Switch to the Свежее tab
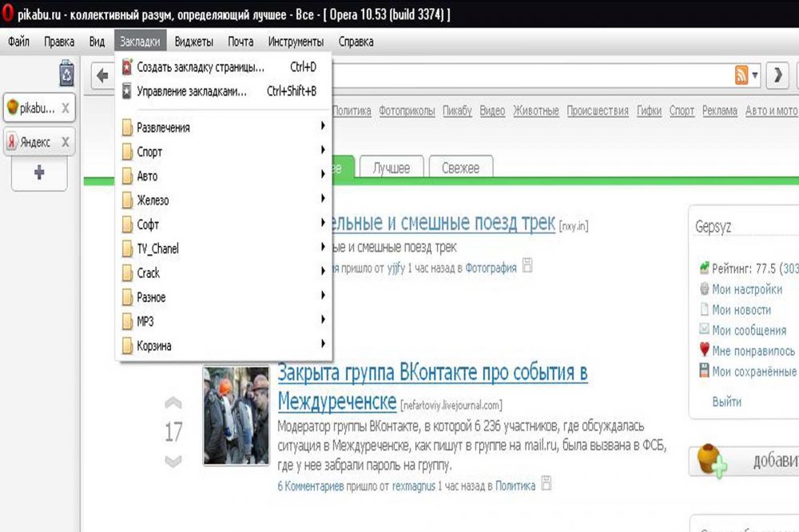 pyautogui.click(x=461, y=167)
